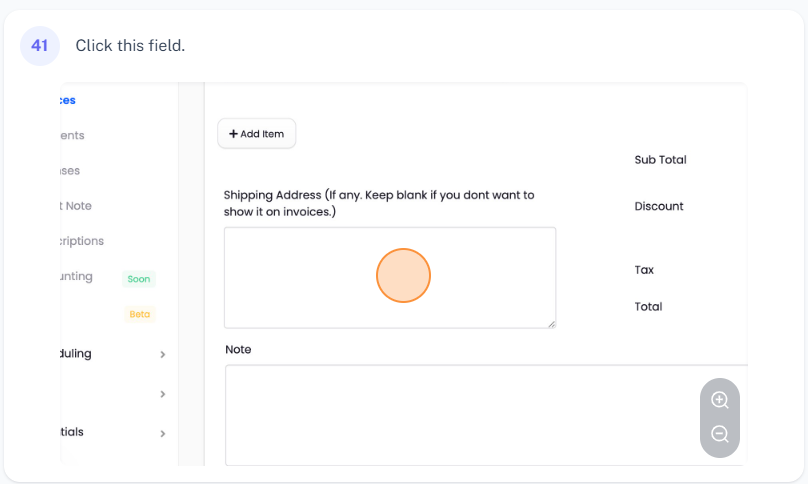Expand the Scheduling sidebar chevron
The width and height of the screenshot is (808, 484).
pyautogui.click(x=162, y=354)
